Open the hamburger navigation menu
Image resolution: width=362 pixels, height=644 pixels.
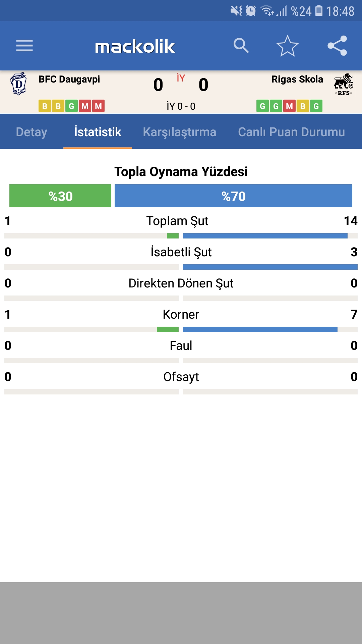click(x=24, y=46)
